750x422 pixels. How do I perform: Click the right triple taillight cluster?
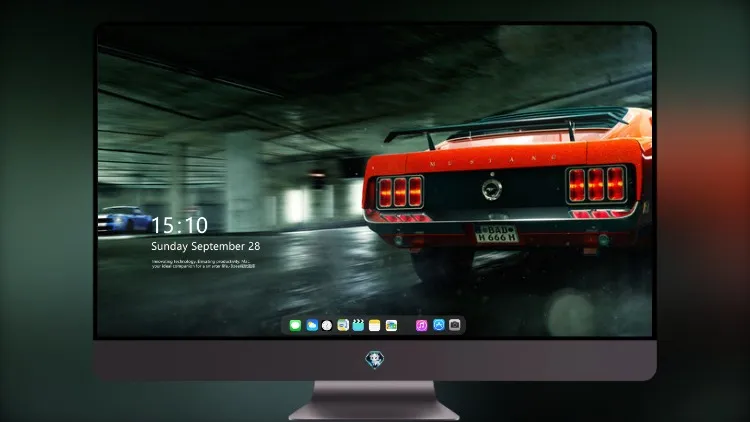coord(596,184)
